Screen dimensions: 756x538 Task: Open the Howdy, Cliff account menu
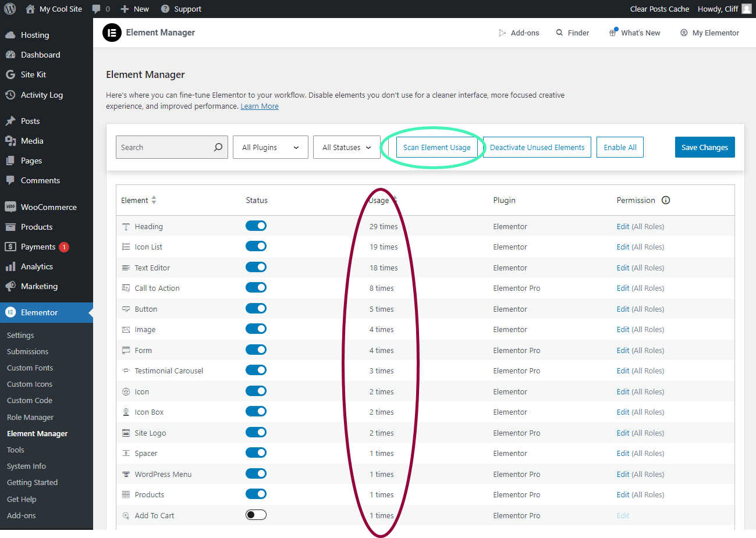pyautogui.click(x=725, y=9)
